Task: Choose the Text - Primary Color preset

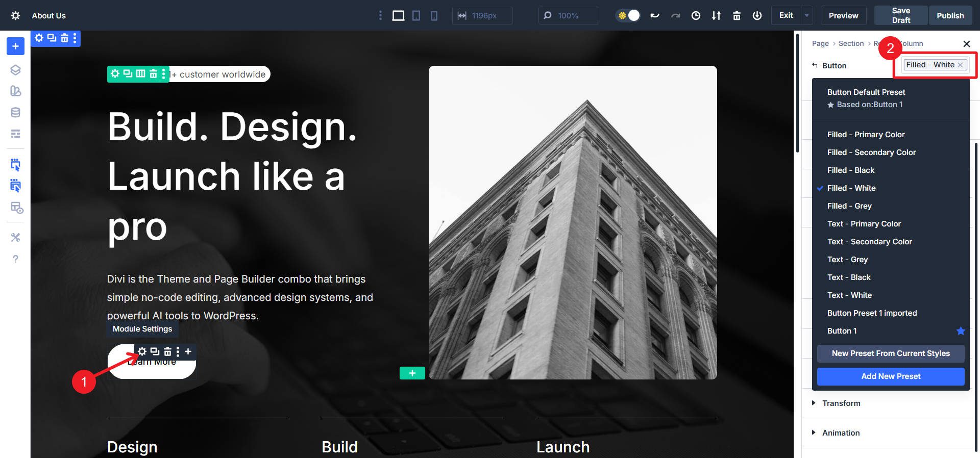Action: 864,223
